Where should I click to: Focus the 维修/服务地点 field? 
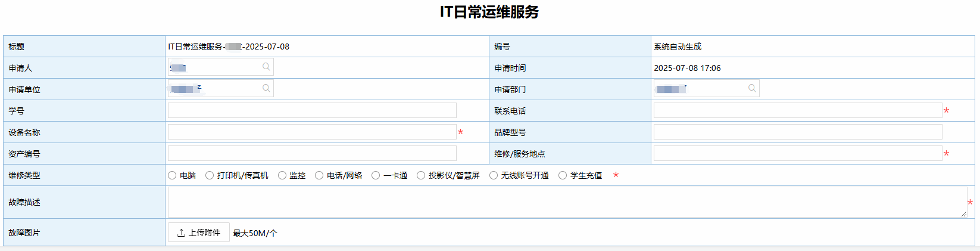(x=797, y=153)
